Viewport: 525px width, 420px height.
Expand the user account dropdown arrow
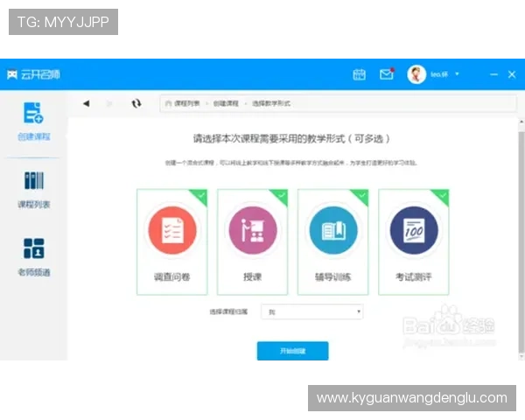pyautogui.click(x=457, y=74)
